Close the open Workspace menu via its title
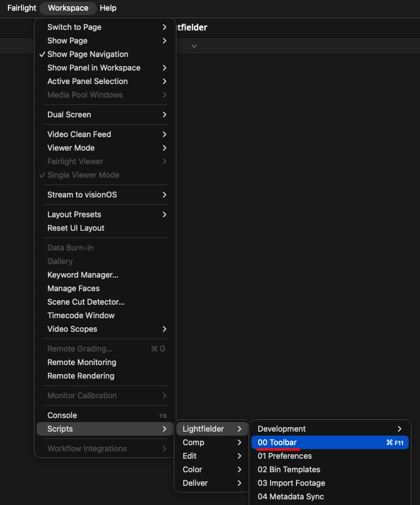The height and width of the screenshot is (505, 420). point(68,8)
